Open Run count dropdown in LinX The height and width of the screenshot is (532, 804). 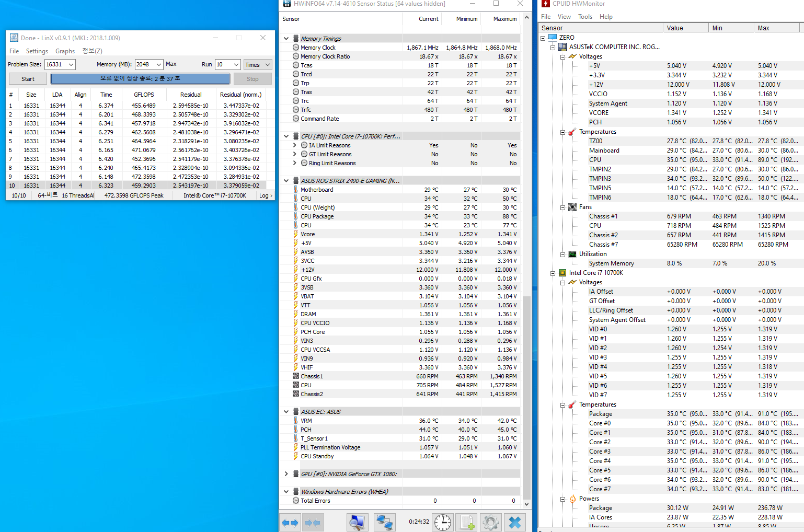click(x=236, y=64)
